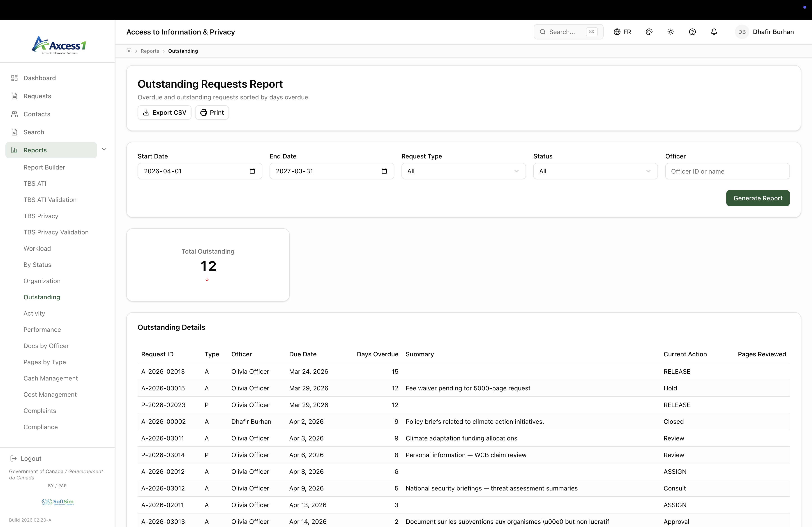
Task: Select Requests in the sidebar
Action: click(37, 96)
